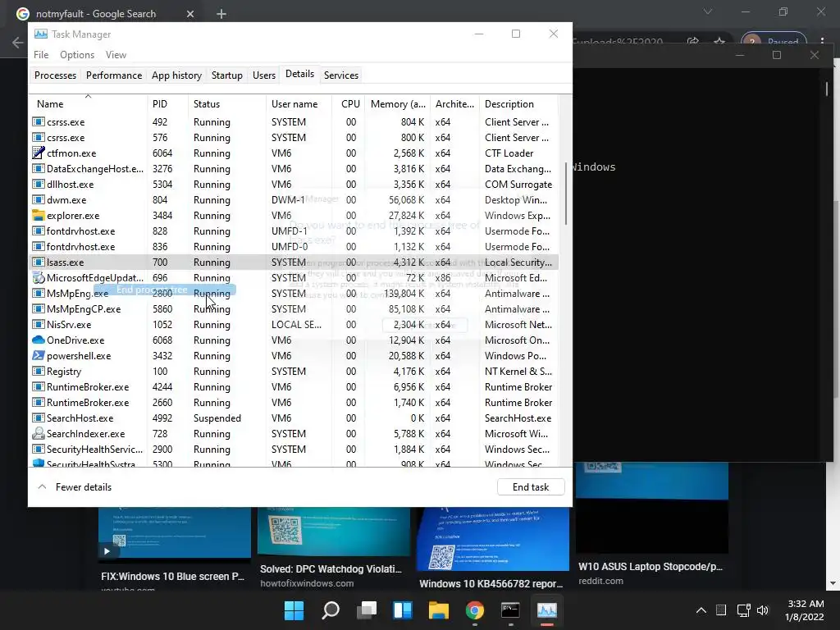Image resolution: width=840 pixels, height=630 pixels.
Task: Click the OneDrive.exe cloud icon
Action: pyautogui.click(x=38, y=340)
